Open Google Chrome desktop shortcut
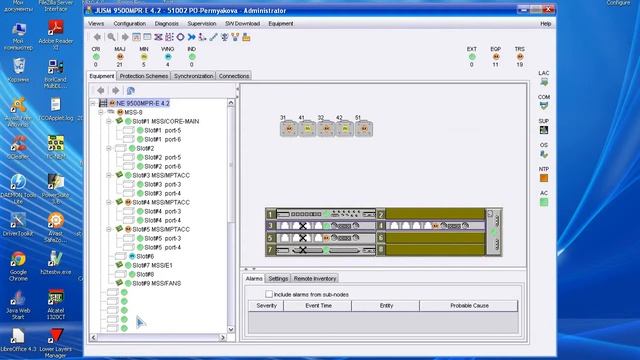640x360 pixels. pyautogui.click(x=18, y=266)
